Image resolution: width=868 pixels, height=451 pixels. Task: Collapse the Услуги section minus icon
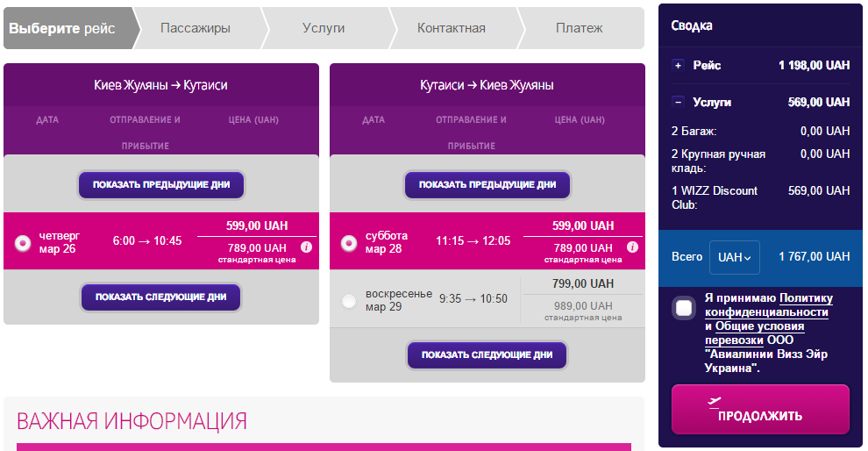[x=678, y=102]
